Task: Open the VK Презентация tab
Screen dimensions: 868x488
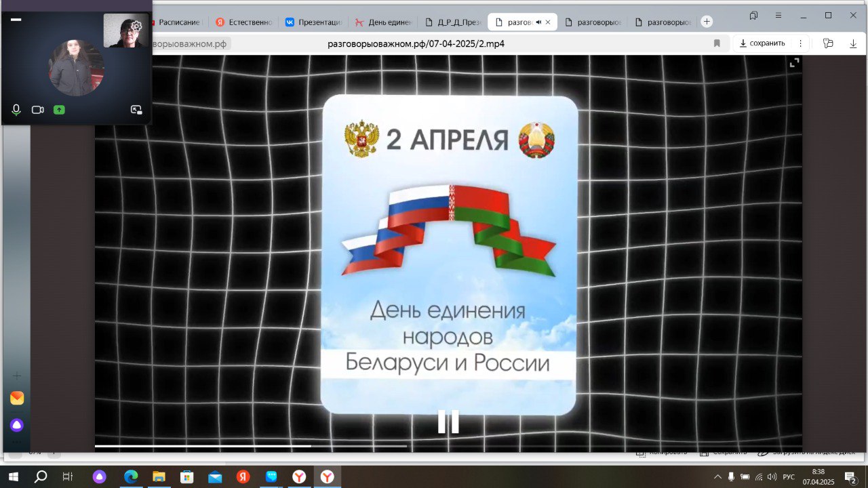Action: [x=313, y=22]
